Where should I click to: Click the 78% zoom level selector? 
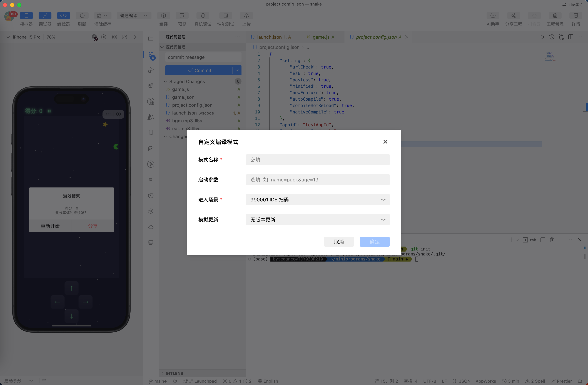pyautogui.click(x=51, y=37)
